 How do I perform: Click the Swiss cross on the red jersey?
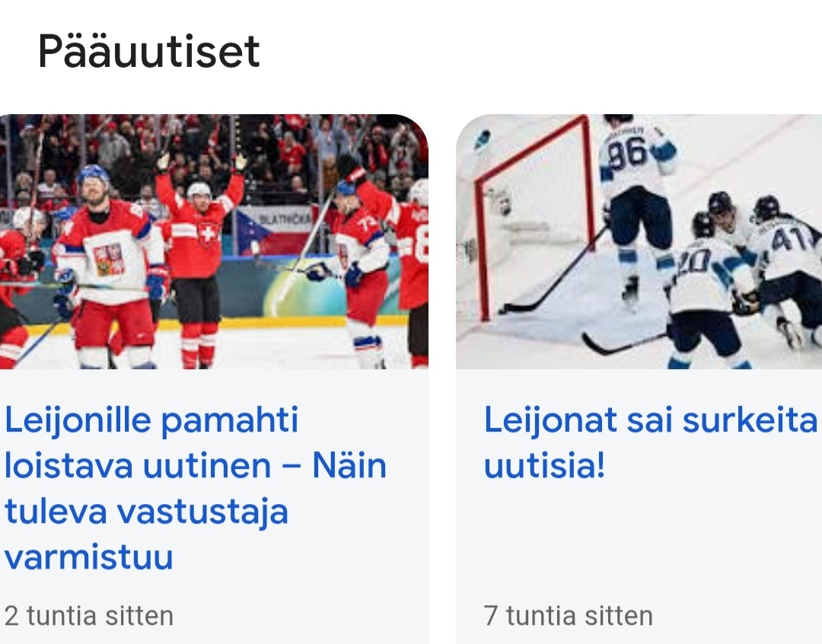pyautogui.click(x=207, y=234)
